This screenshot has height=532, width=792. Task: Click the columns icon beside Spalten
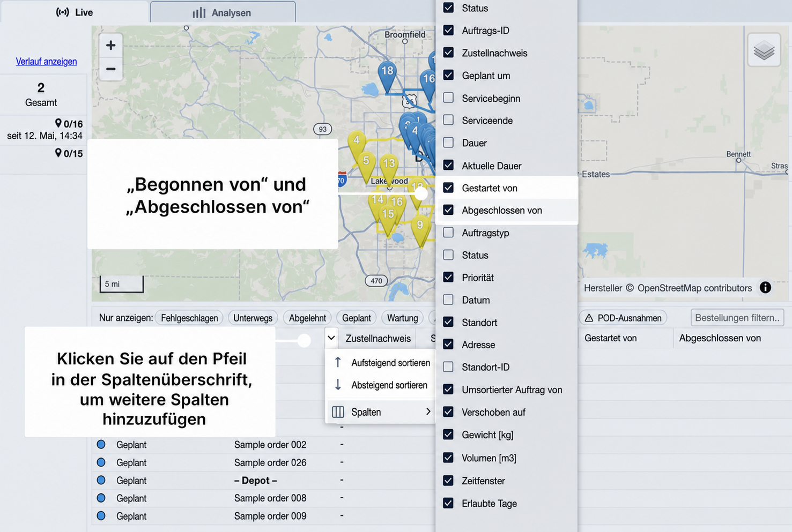point(338,412)
